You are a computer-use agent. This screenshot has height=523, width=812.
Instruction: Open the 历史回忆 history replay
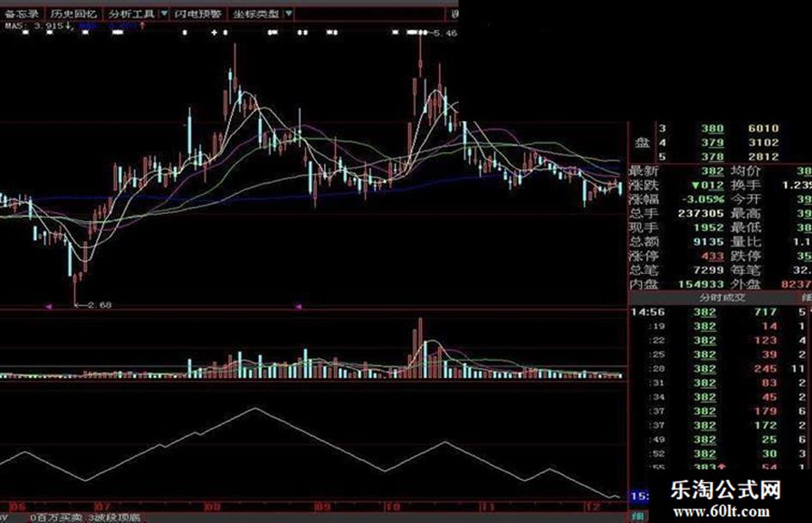(x=74, y=14)
